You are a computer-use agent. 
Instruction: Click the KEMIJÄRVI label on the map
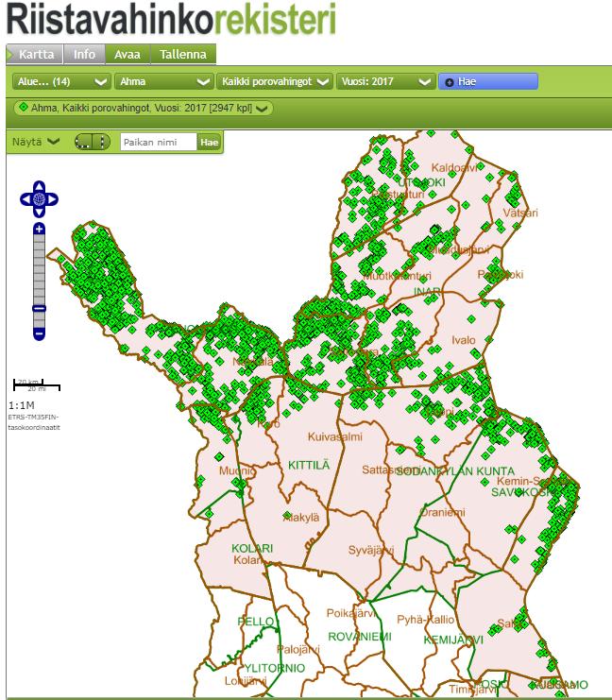pos(453,640)
